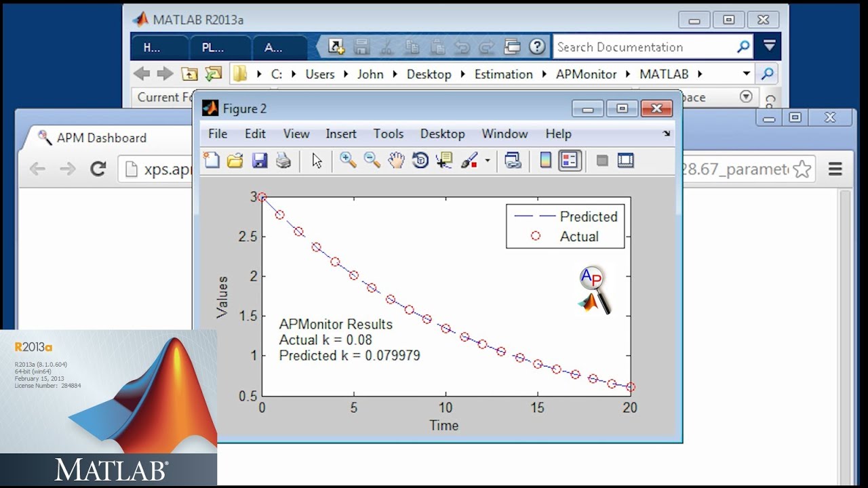Activate the Zoom In magnifier tool
The width and height of the screenshot is (868, 488).
click(348, 161)
